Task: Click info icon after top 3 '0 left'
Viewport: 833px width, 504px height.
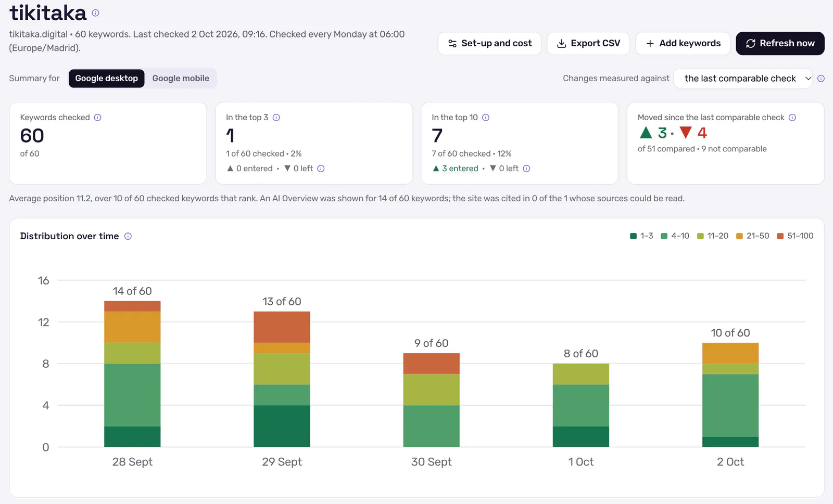Action: click(321, 169)
